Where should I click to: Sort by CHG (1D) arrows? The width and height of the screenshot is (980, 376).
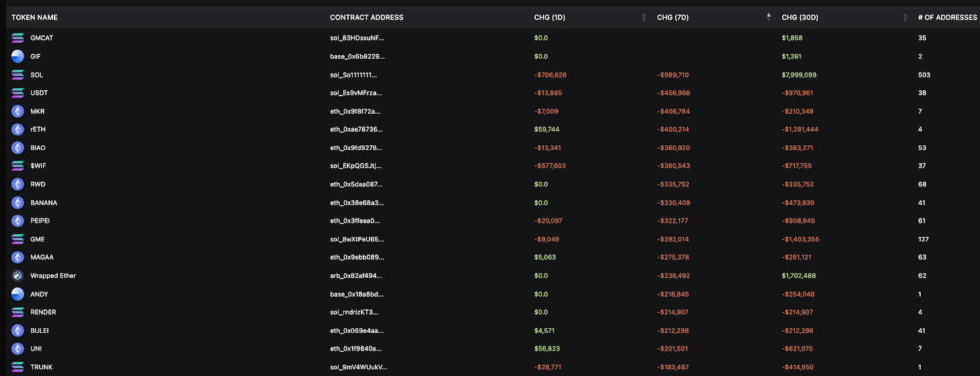click(644, 17)
